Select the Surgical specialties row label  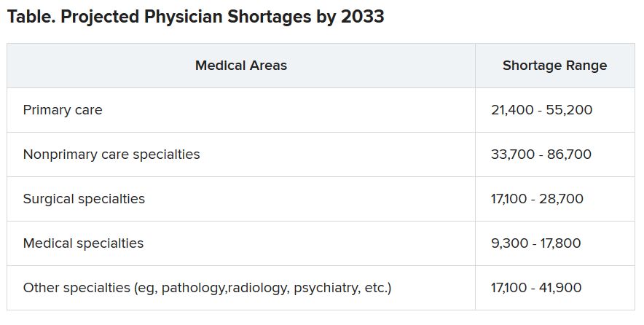click(84, 199)
